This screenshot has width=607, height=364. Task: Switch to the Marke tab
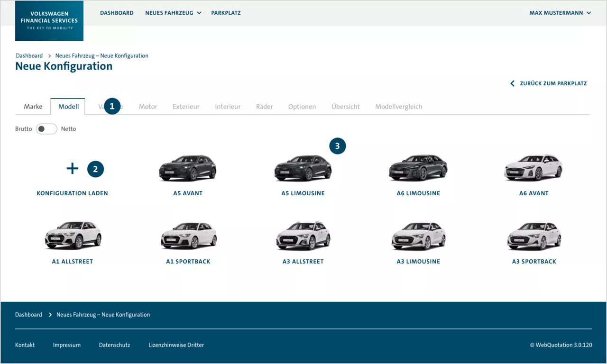pos(33,106)
